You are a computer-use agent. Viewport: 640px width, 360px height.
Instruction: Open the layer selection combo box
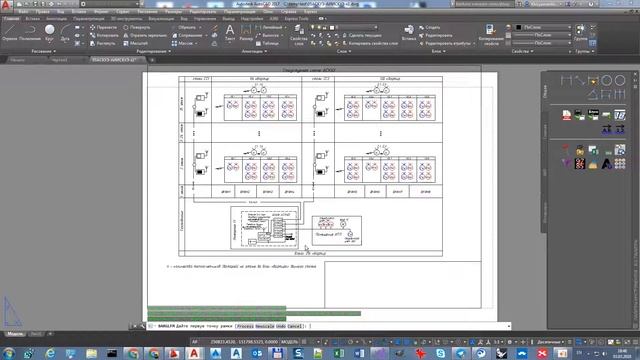point(343,27)
